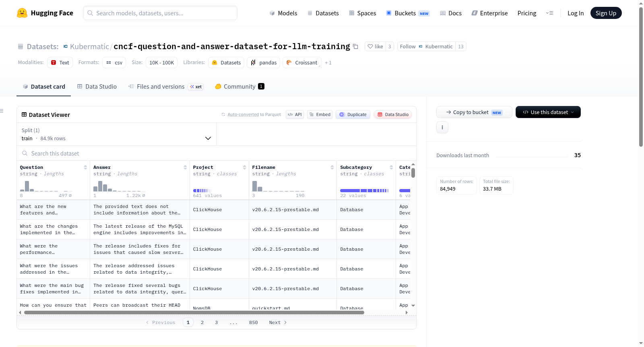Sort by Subcategory column arrows
This screenshot has height=347, width=644.
391,167
